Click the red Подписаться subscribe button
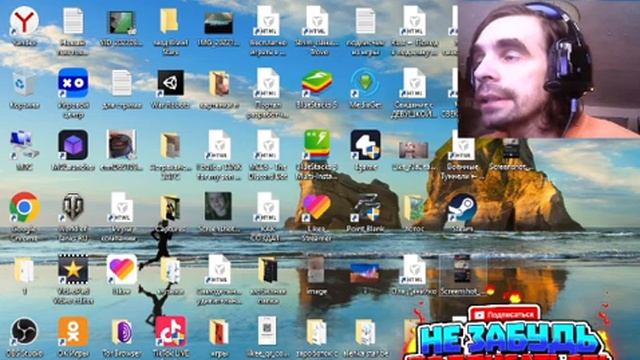Screen dimensions: 640x360 coord(504,315)
